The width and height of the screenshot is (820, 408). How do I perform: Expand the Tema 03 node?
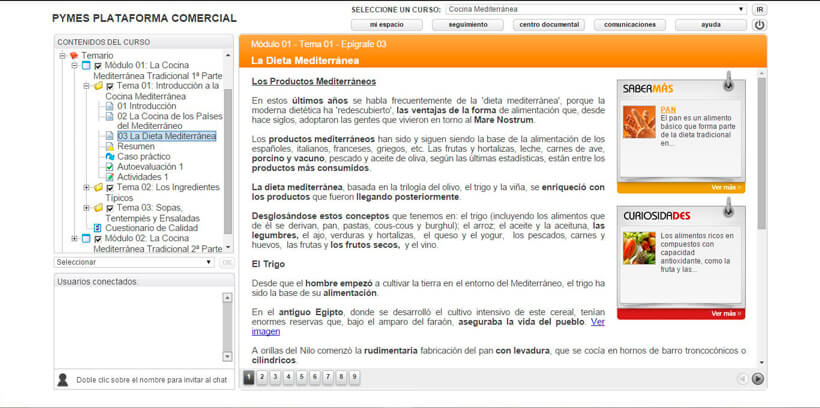(86, 208)
